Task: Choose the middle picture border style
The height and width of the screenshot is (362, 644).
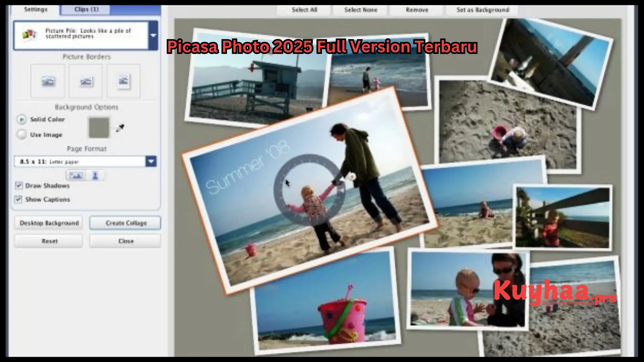Action: point(86,81)
